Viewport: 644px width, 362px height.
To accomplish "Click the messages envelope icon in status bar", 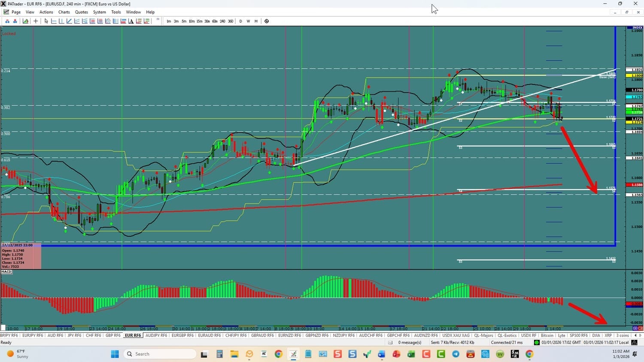I will click(390, 342).
